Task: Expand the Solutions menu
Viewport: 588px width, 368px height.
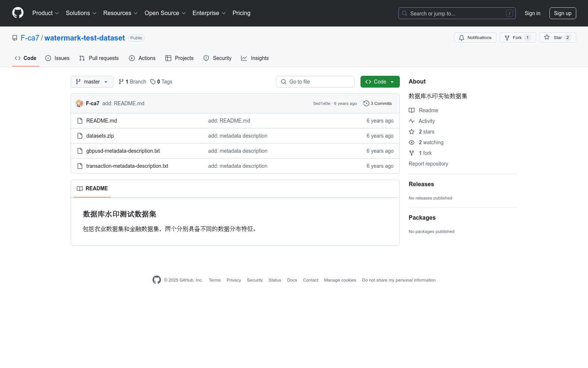Action: click(81, 13)
